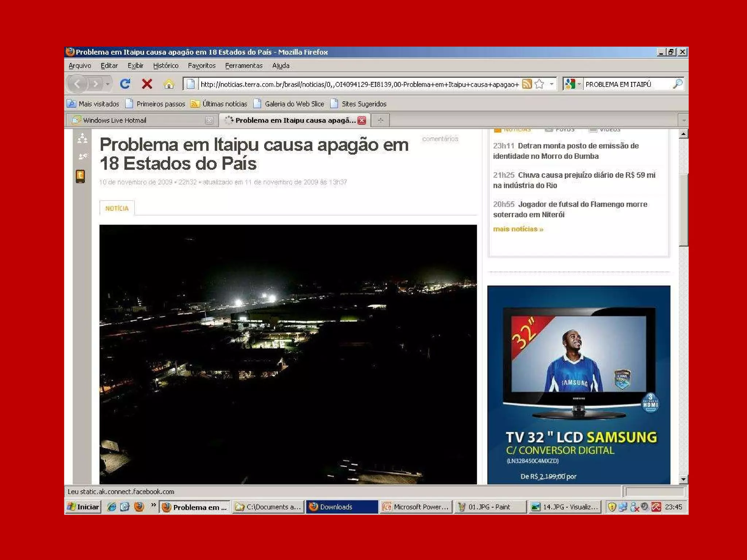Go to the Home page icon

coord(169,84)
